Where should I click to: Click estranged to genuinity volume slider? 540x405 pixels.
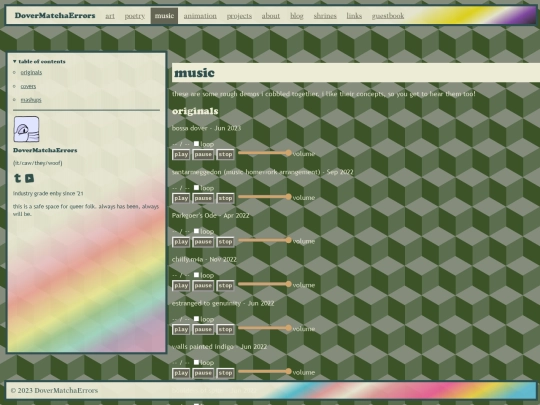[x=265, y=328]
